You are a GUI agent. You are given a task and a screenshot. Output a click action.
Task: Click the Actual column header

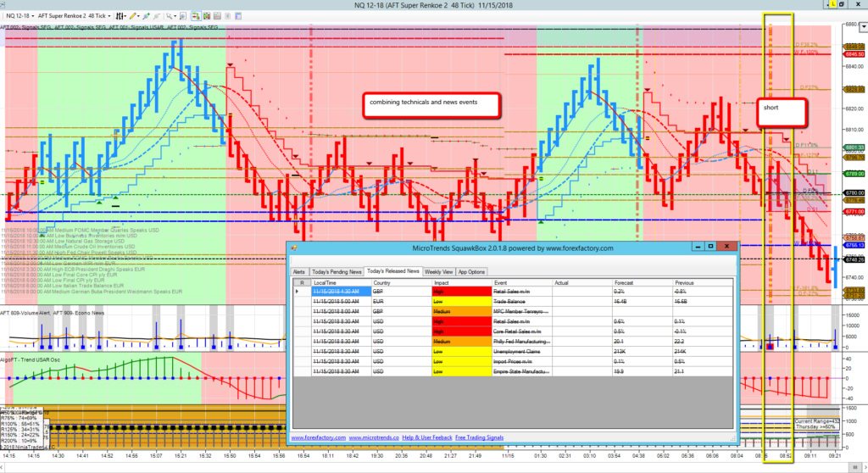pos(582,282)
